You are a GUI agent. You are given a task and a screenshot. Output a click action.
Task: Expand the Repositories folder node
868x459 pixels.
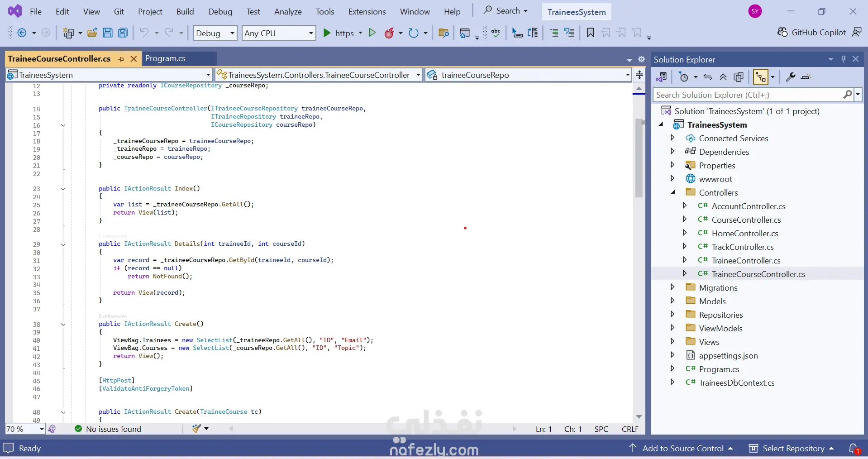(672, 314)
